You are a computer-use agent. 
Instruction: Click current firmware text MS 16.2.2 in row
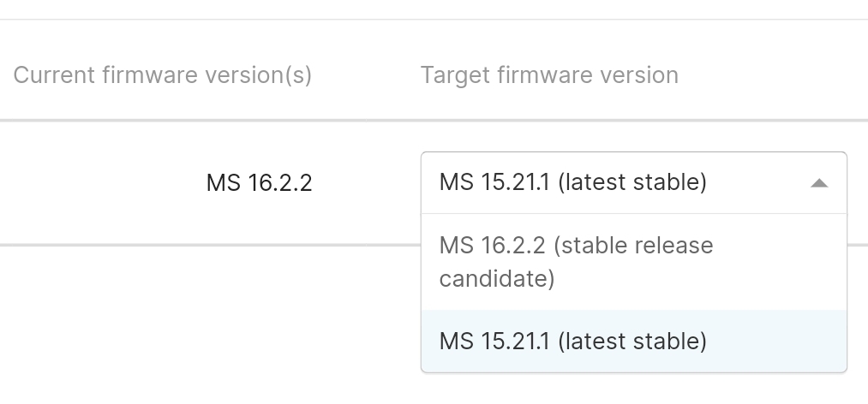(x=259, y=182)
